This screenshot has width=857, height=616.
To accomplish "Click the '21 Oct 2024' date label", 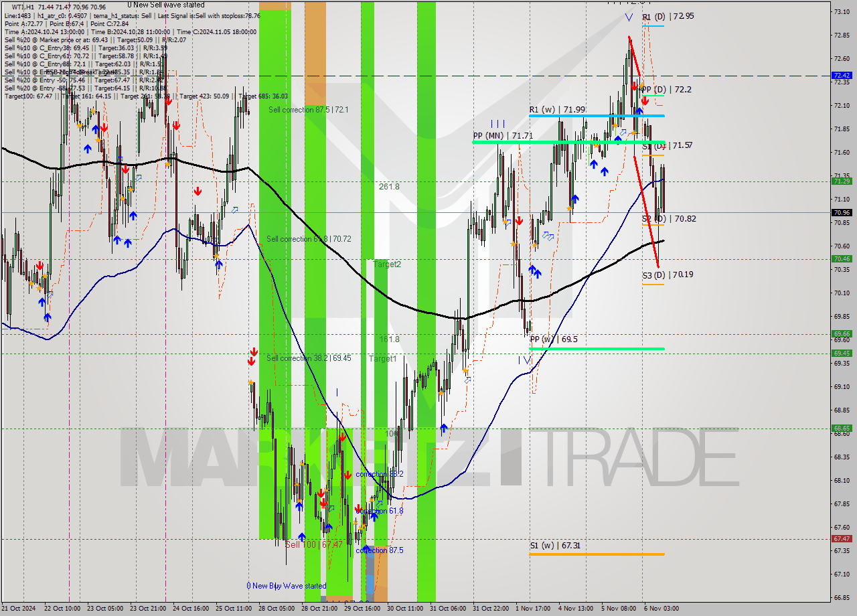I will click(x=18, y=609).
